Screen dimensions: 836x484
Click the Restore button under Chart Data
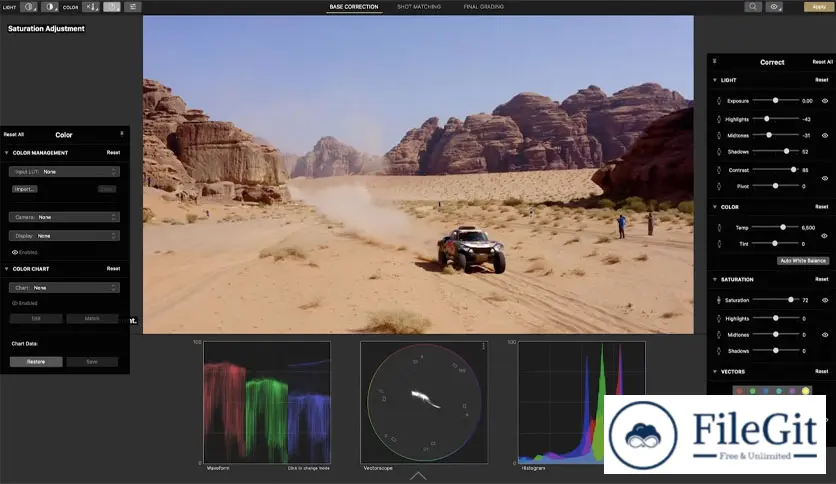click(x=36, y=361)
